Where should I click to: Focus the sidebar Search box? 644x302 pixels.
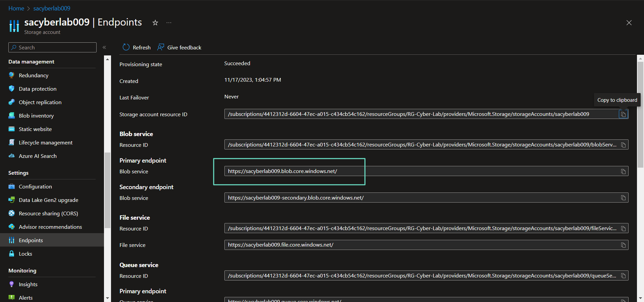tap(52, 47)
